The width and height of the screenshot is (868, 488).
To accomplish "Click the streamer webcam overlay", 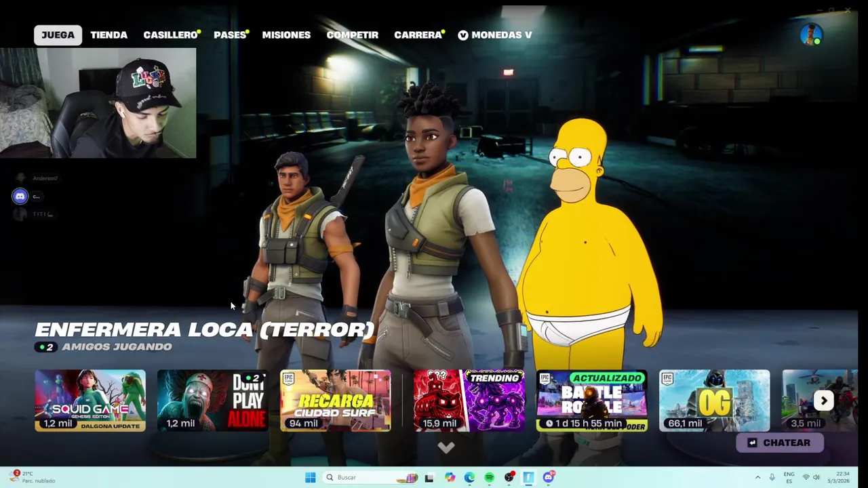I will 98,103.
